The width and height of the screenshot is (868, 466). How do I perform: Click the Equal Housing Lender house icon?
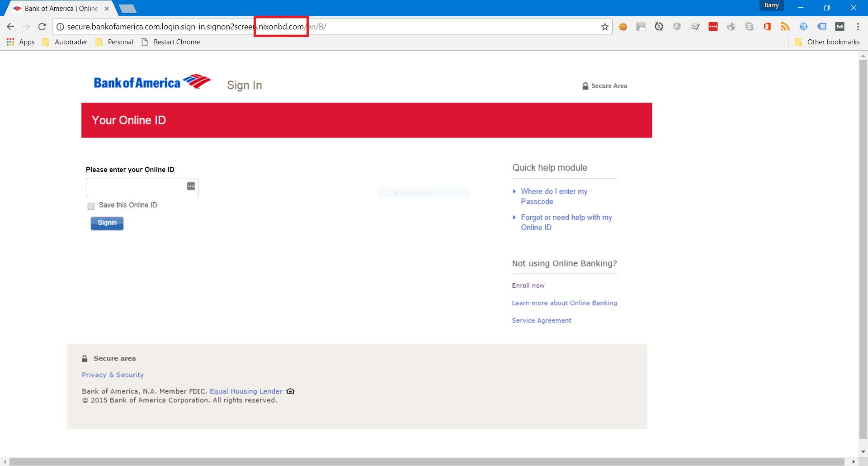click(x=290, y=391)
